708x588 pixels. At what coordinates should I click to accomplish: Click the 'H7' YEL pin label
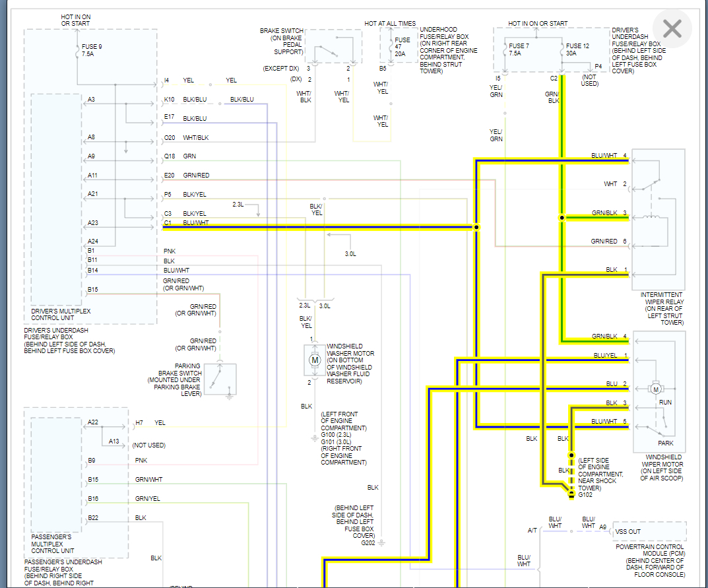click(139, 423)
